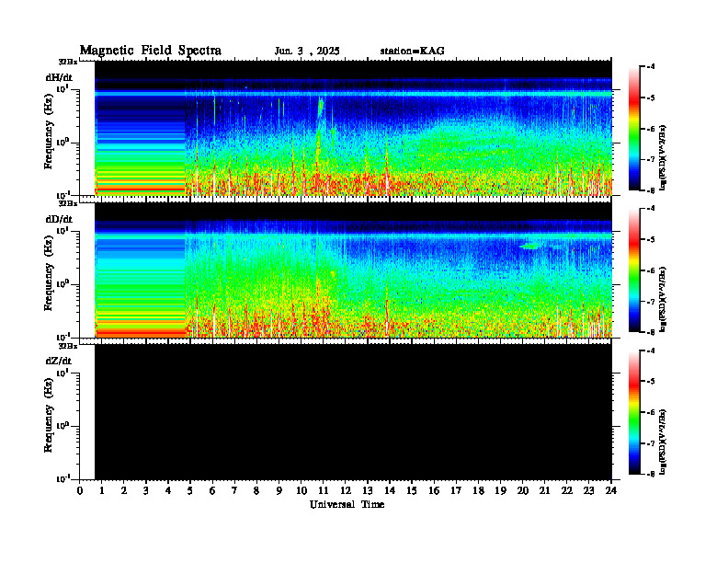Click log(PSD) units label beside dH/dt color bar
Viewport: 728px width, 563px height.
click(x=664, y=158)
